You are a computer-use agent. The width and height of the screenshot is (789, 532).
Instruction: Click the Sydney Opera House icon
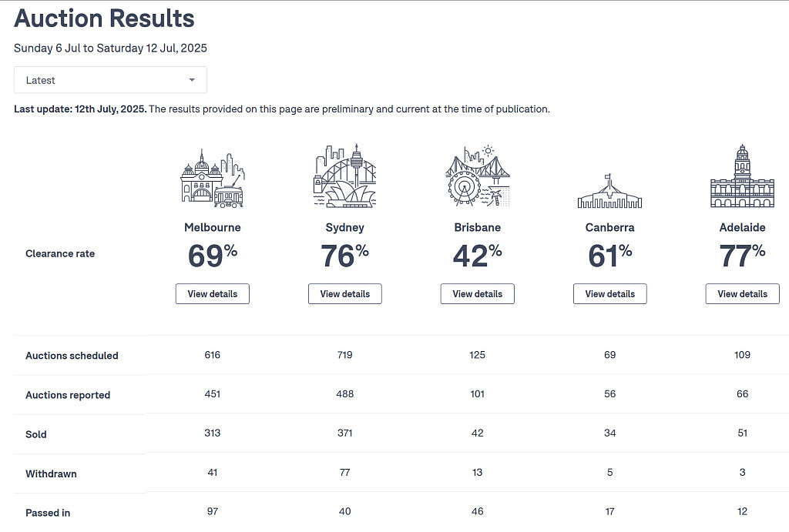[x=344, y=176]
